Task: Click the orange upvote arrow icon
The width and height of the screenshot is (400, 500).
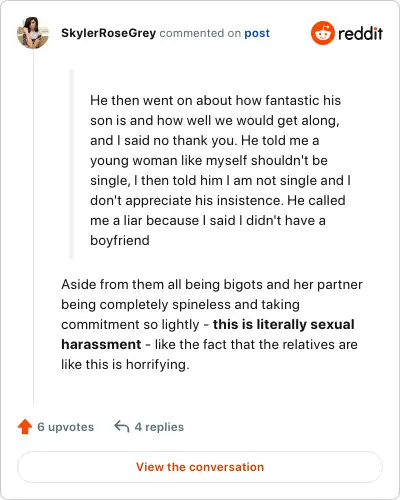Action: pos(25,427)
